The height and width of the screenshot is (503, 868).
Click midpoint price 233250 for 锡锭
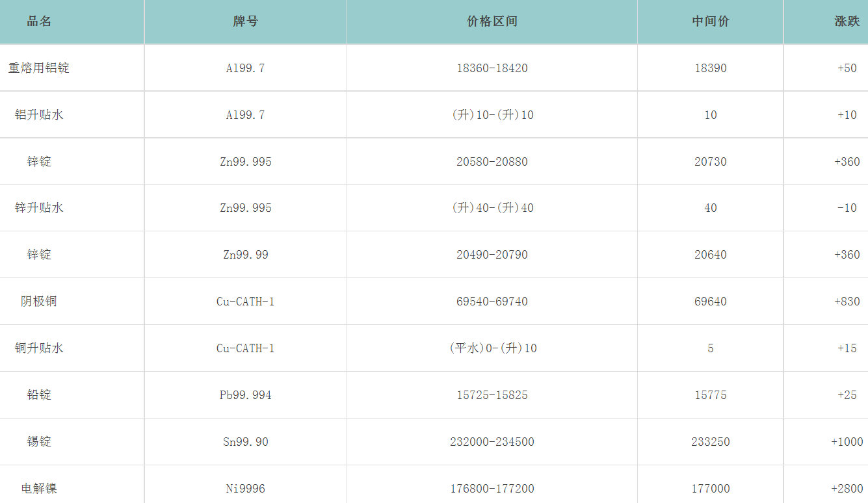[710, 441]
